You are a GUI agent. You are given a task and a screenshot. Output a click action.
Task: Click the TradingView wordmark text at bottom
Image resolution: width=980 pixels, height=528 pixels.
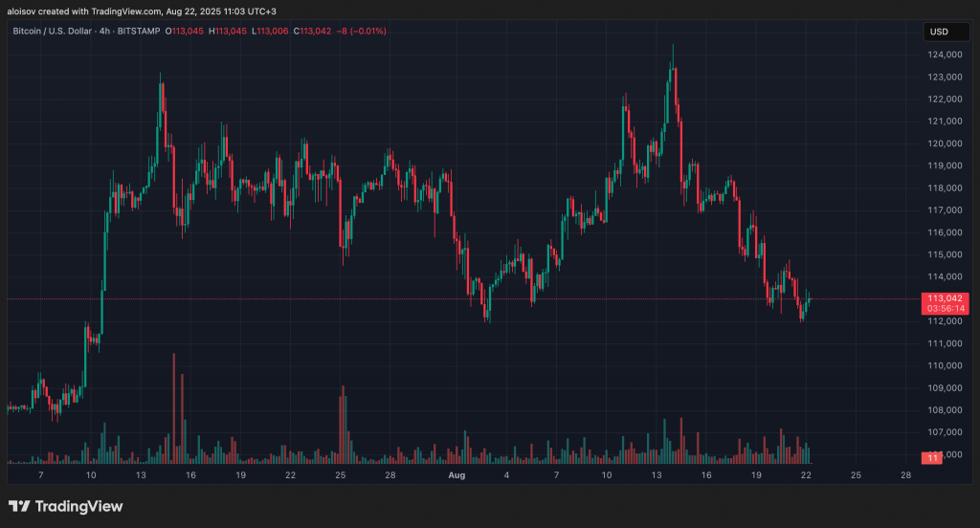[79, 506]
